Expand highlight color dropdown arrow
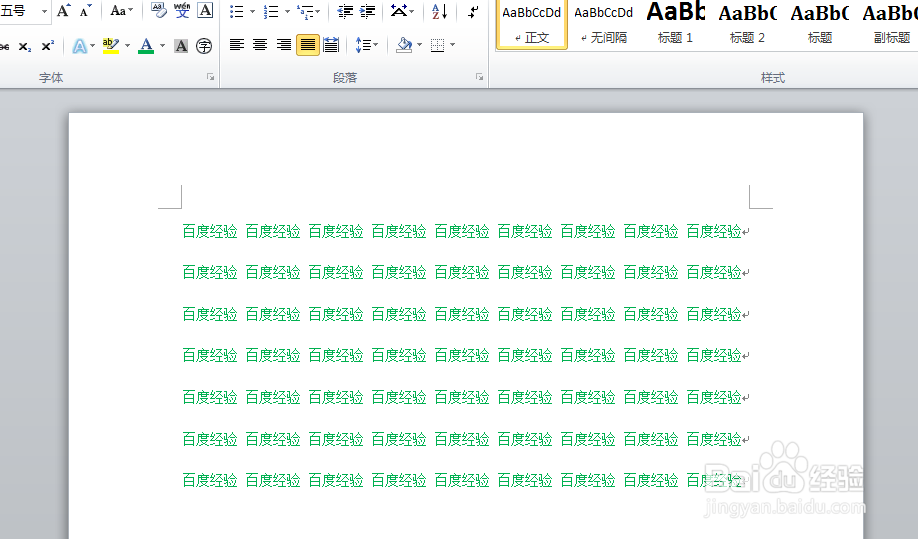This screenshot has width=918, height=539. click(127, 46)
